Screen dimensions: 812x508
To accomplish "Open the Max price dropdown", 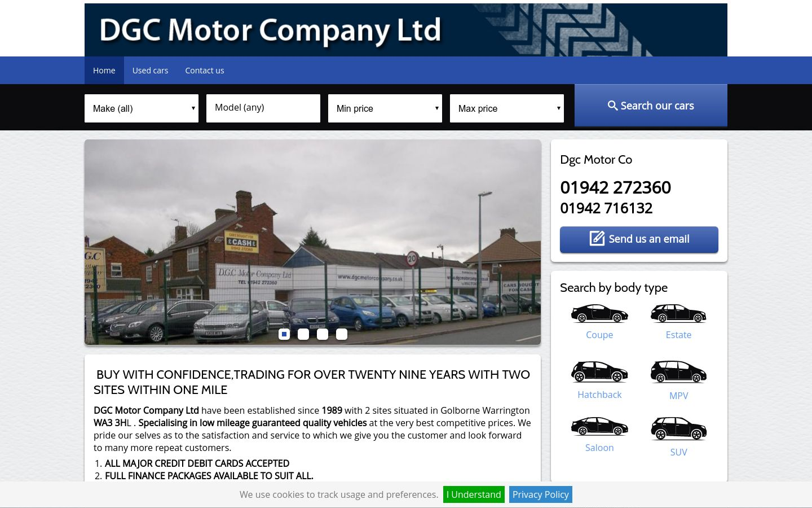I will (x=507, y=108).
